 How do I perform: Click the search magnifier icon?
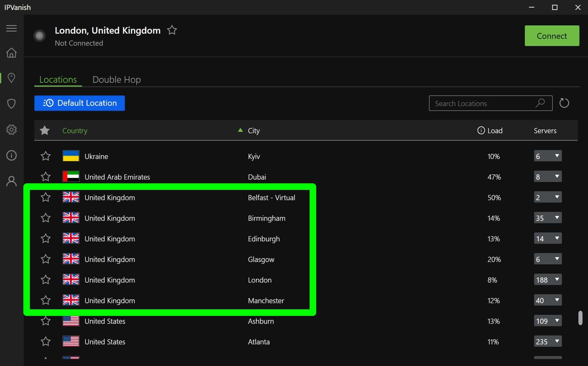click(x=540, y=103)
